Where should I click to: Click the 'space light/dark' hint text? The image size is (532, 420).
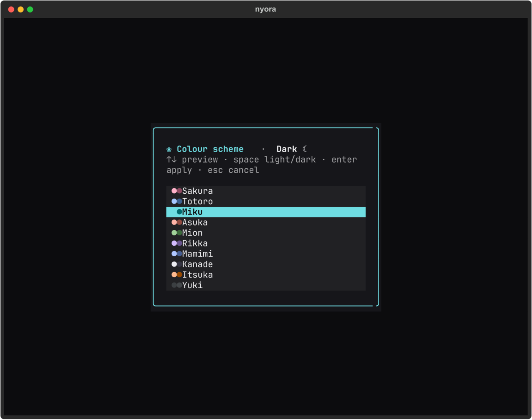[x=274, y=160]
